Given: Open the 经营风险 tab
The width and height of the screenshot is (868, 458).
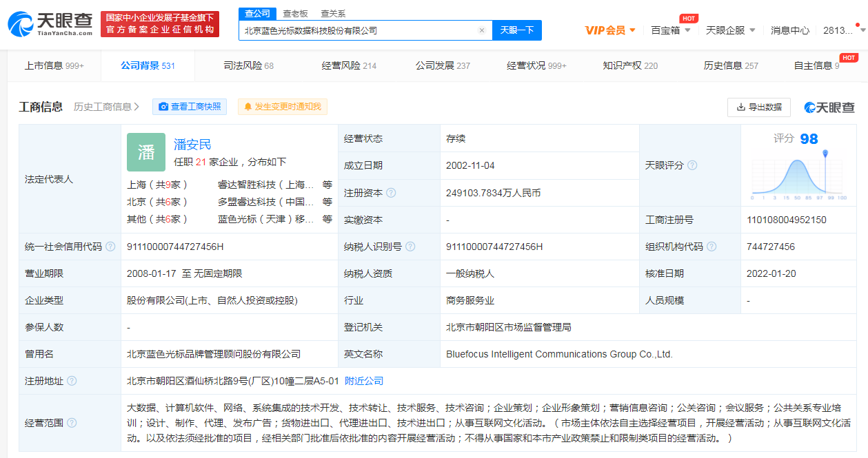Looking at the screenshot, I should tap(349, 65).
